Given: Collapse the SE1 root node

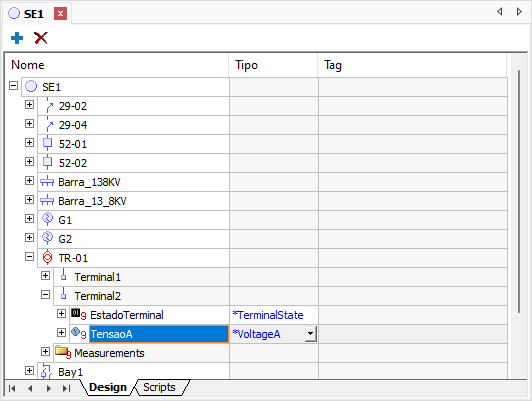Looking at the screenshot, I should coord(14,85).
